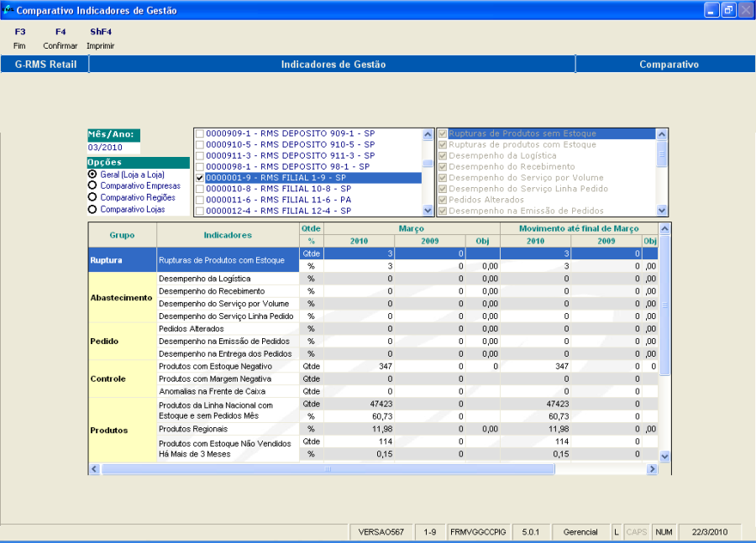Select Comparativo Regiões radio option
This screenshot has width=756, height=543.
(92, 197)
